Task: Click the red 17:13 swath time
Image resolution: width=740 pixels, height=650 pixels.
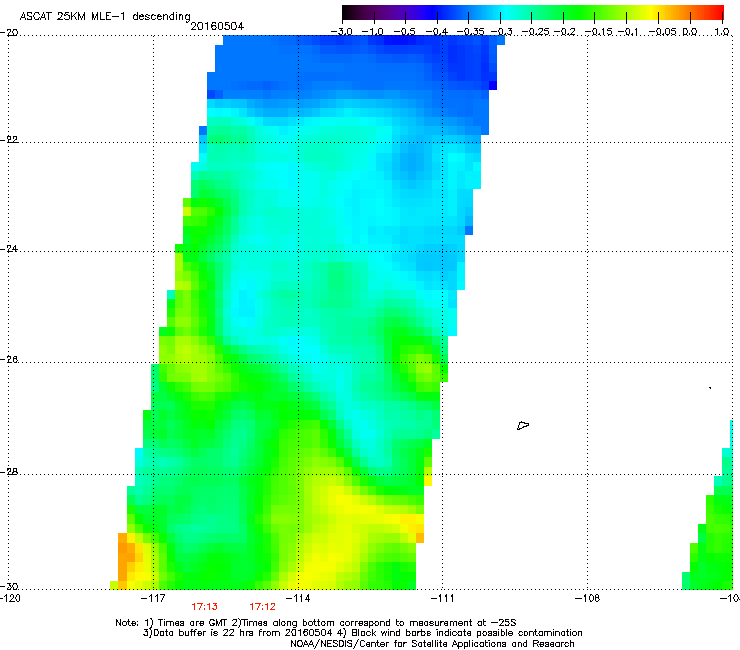Action: pos(204,607)
